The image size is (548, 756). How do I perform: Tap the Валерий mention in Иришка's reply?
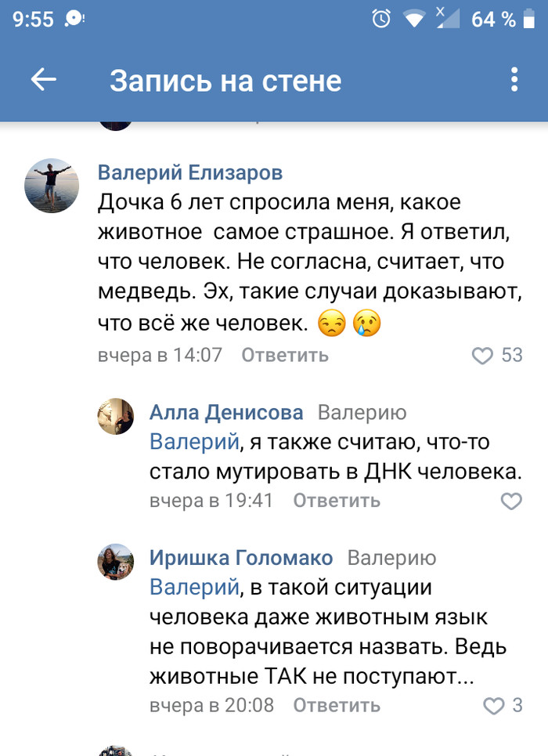pyautogui.click(x=194, y=587)
